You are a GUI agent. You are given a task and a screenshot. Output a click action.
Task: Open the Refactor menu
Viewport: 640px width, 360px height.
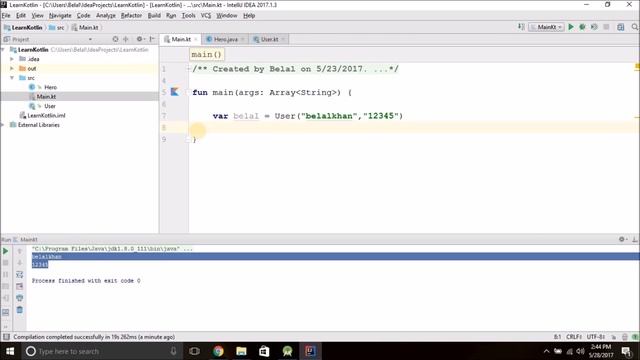[x=131, y=16]
